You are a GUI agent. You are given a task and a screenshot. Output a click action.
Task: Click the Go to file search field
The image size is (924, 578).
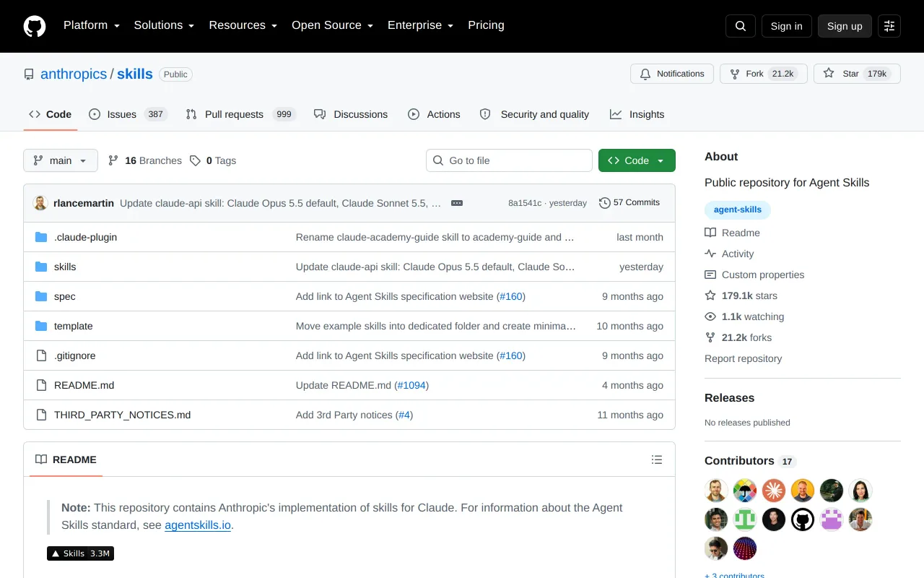click(509, 160)
